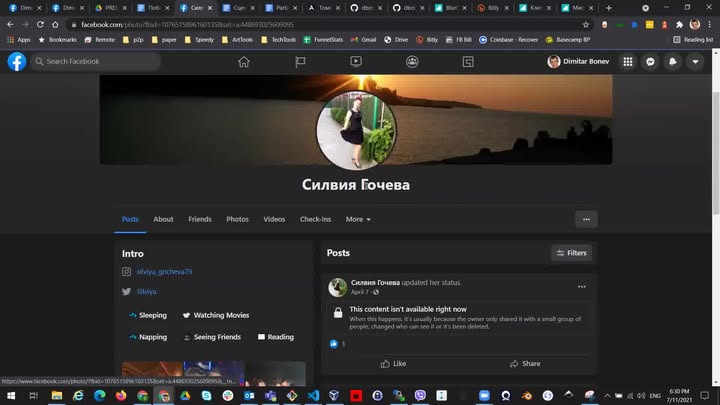
Task: Open Chrome home page button
Action: 55,24
